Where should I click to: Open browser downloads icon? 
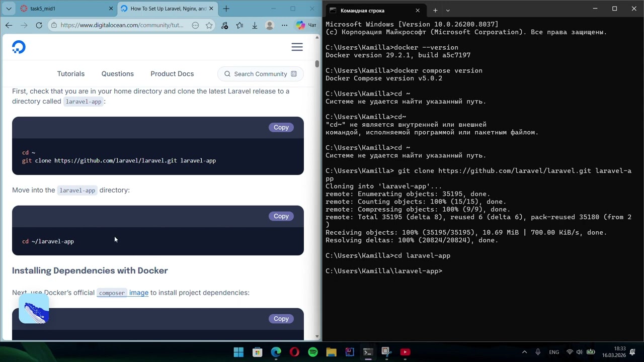[x=255, y=25]
